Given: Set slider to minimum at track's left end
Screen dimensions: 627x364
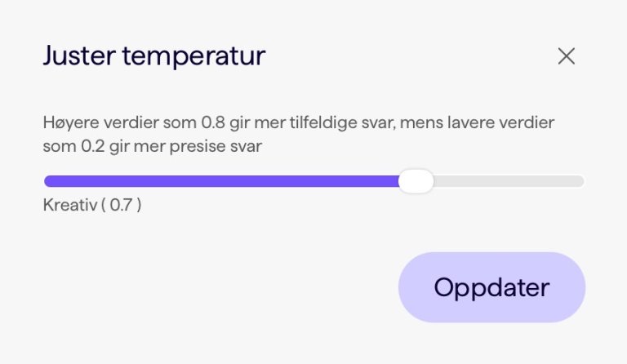Looking at the screenshot, I should tap(46, 181).
